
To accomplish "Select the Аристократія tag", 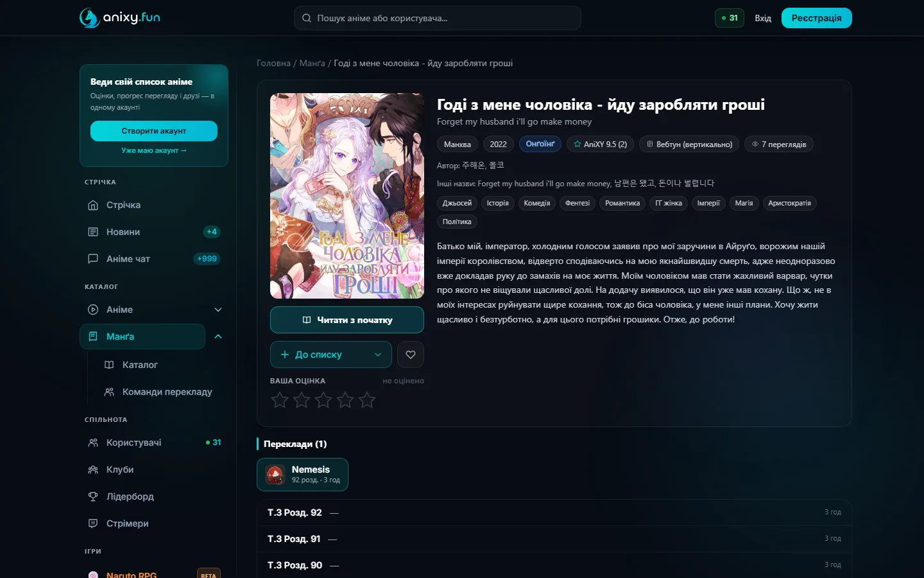I will tap(790, 204).
